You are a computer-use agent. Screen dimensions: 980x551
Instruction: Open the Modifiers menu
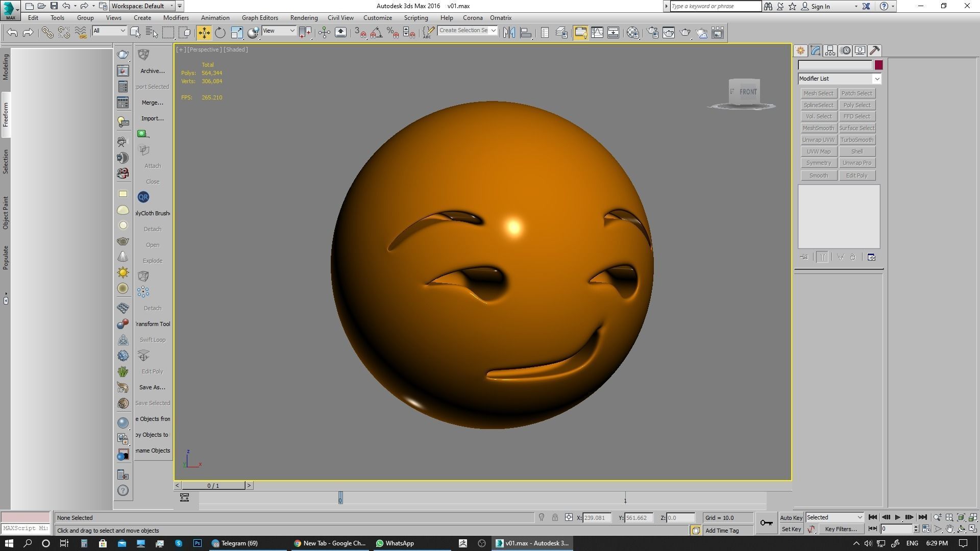(x=176, y=17)
